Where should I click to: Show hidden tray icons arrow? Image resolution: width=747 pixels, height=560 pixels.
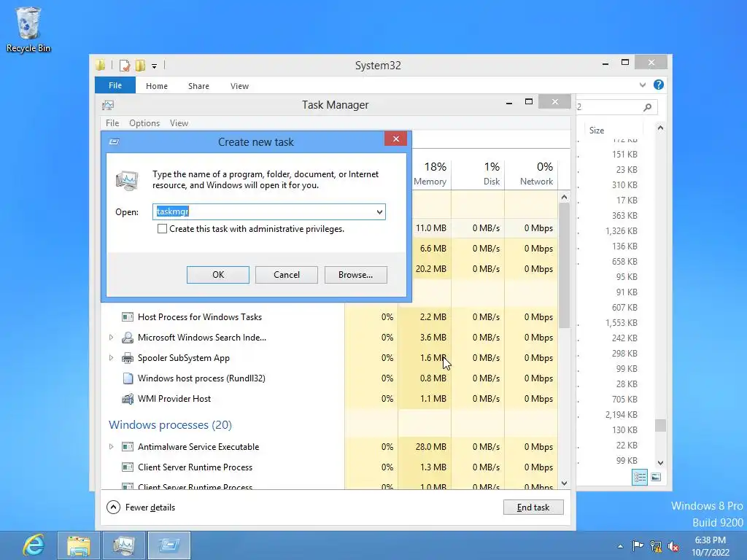click(620, 546)
